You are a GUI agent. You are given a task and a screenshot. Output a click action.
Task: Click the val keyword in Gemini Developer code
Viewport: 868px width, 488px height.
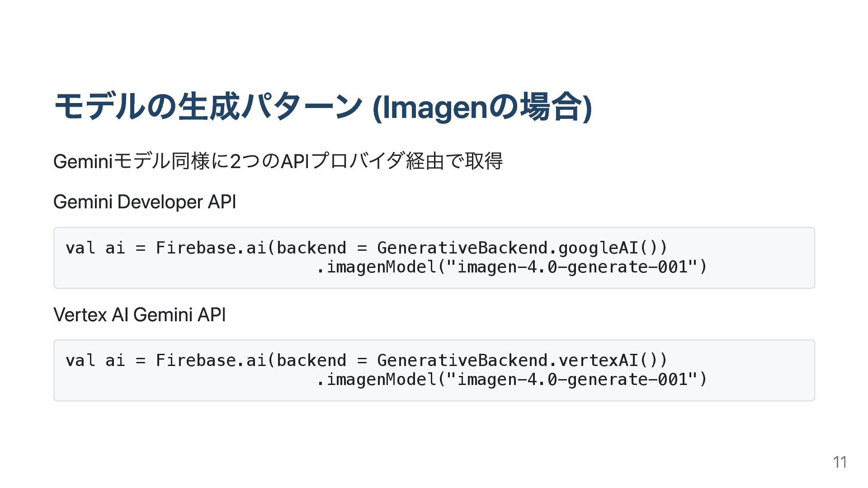click(x=80, y=248)
